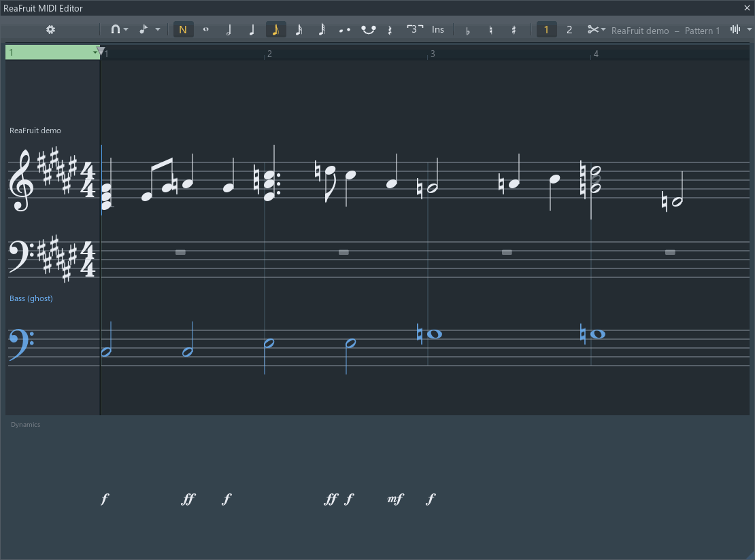Select voice 2 in toolbar
Screen dimensions: 755x560
[x=569, y=30]
